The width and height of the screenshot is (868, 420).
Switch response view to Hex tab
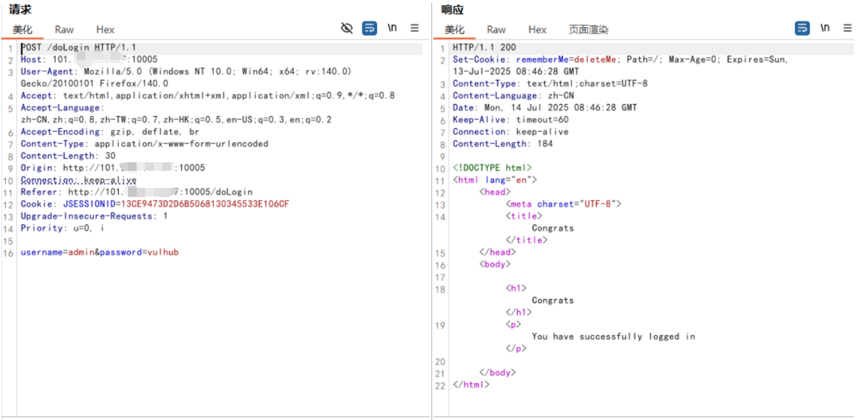point(537,29)
